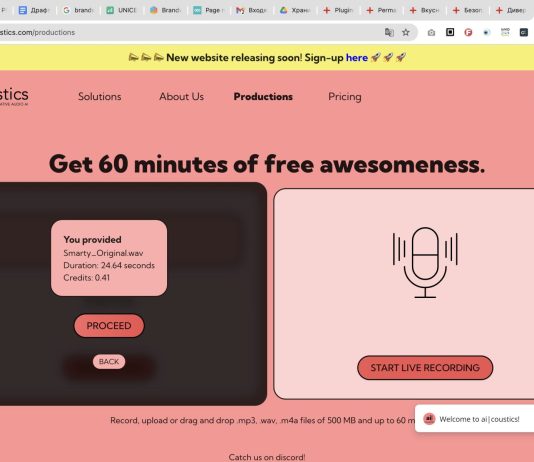Open the Pricing page

click(x=345, y=97)
